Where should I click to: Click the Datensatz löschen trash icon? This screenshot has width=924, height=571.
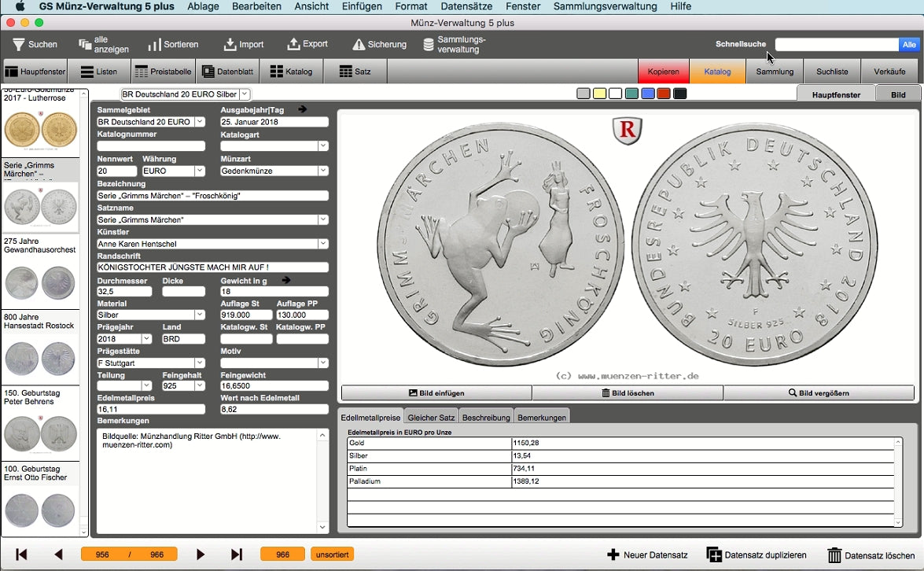834,555
